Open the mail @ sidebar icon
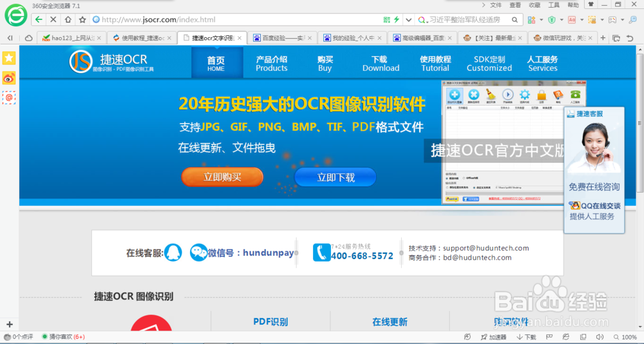 pos(9,97)
